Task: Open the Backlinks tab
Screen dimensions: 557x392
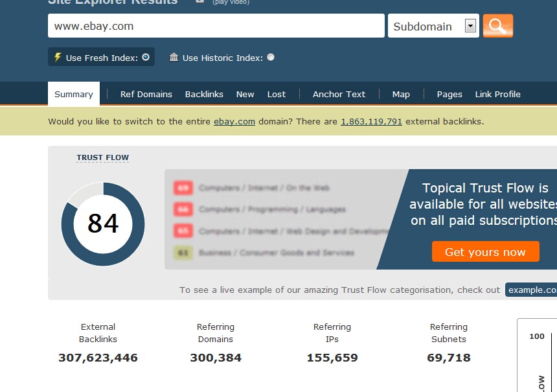Action: coord(204,94)
